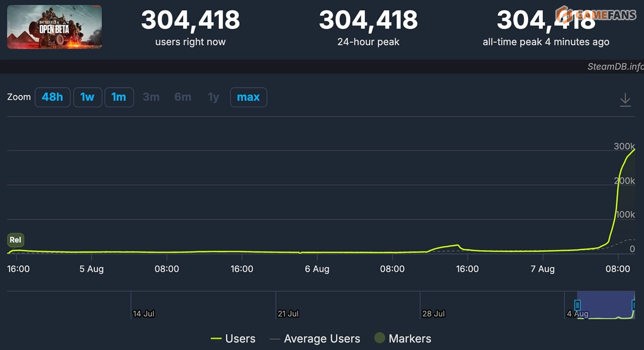Click the 4 Aug navigator label
The height and width of the screenshot is (350, 644).
pyautogui.click(x=578, y=314)
